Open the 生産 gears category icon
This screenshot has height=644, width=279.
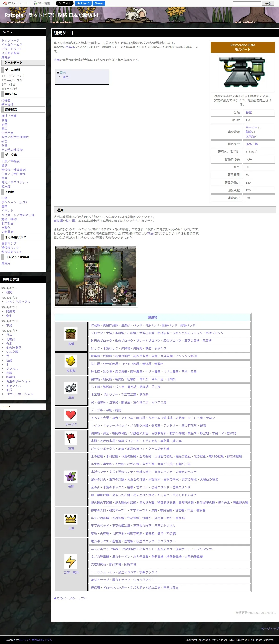click(x=71, y=388)
